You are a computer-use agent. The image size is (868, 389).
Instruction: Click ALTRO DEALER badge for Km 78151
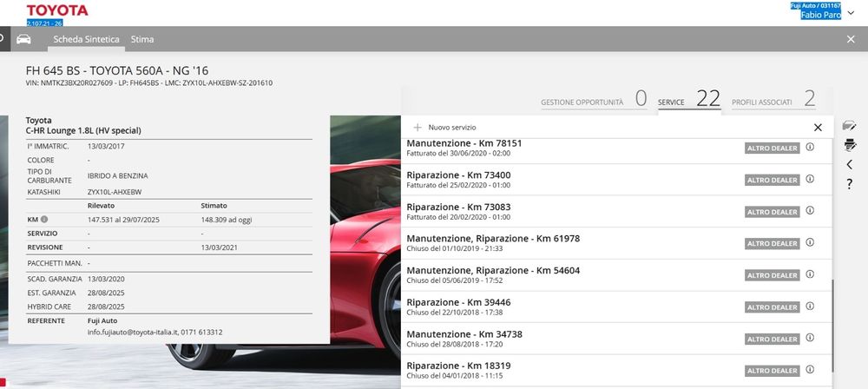(773, 148)
